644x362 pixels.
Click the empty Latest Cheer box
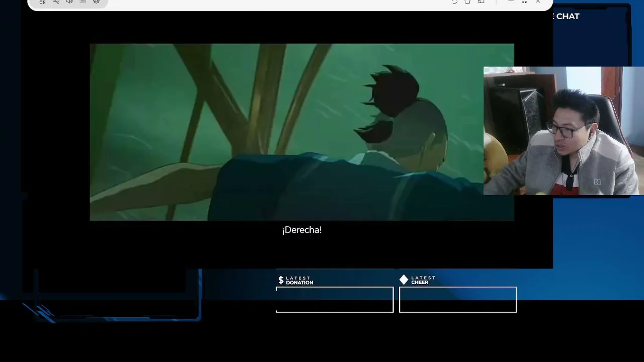[458, 300]
